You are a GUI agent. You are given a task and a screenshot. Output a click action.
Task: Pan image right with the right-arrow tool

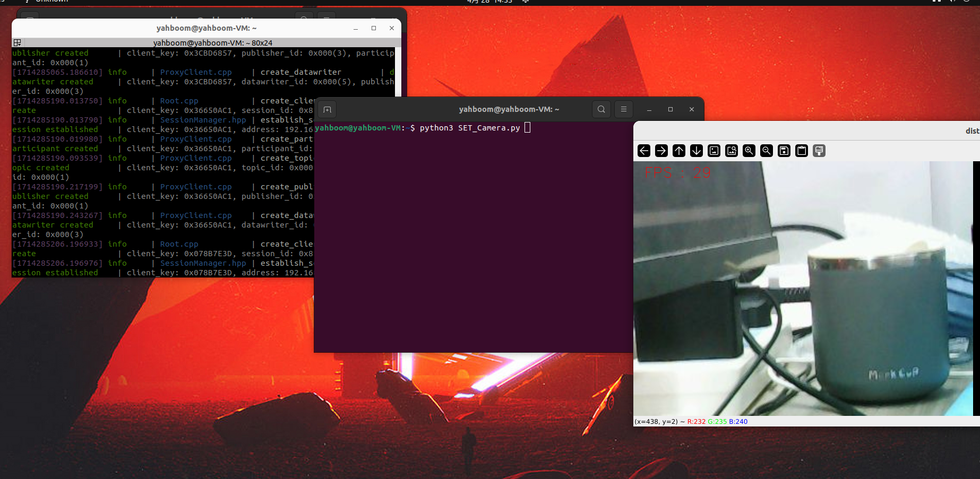pyautogui.click(x=661, y=151)
